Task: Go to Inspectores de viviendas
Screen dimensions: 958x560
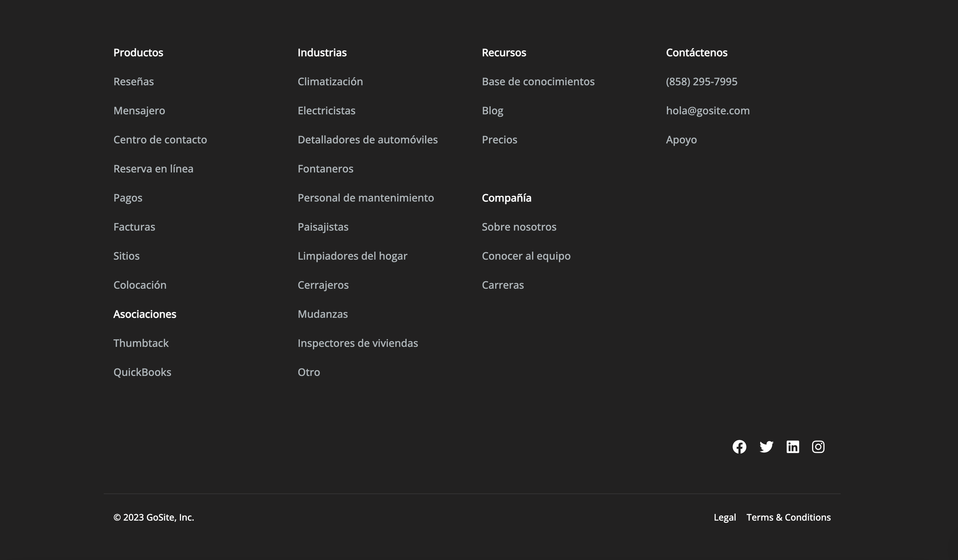Action: point(357,343)
